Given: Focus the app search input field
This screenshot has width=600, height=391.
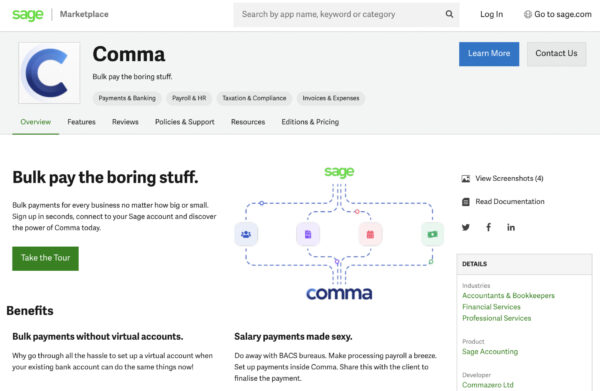Looking at the screenshot, I should pos(339,15).
